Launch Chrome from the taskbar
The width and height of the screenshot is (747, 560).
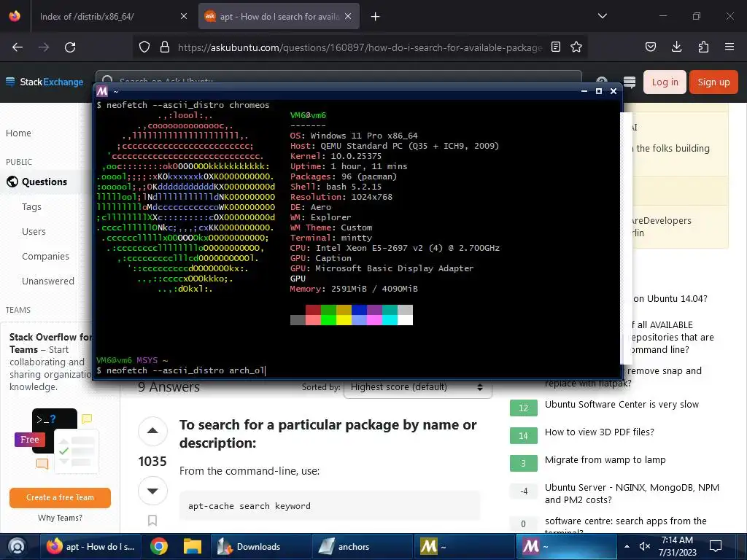(159, 547)
